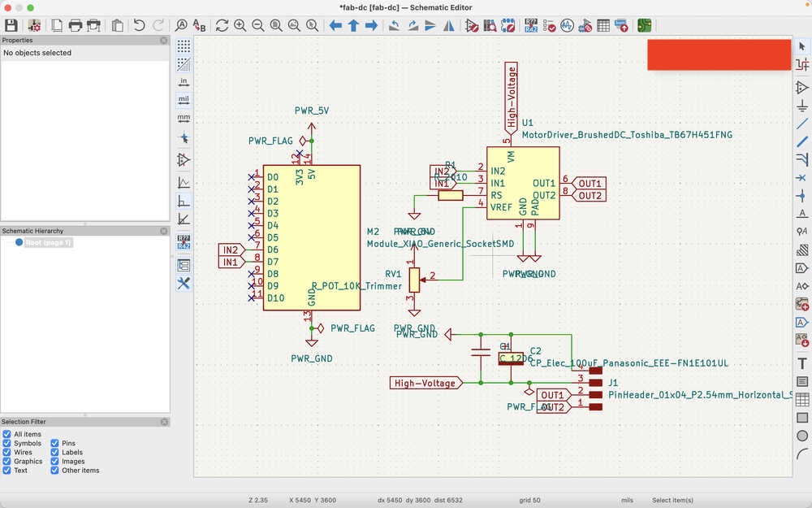Run the electrical rules checker

pyautogui.click(x=550, y=25)
